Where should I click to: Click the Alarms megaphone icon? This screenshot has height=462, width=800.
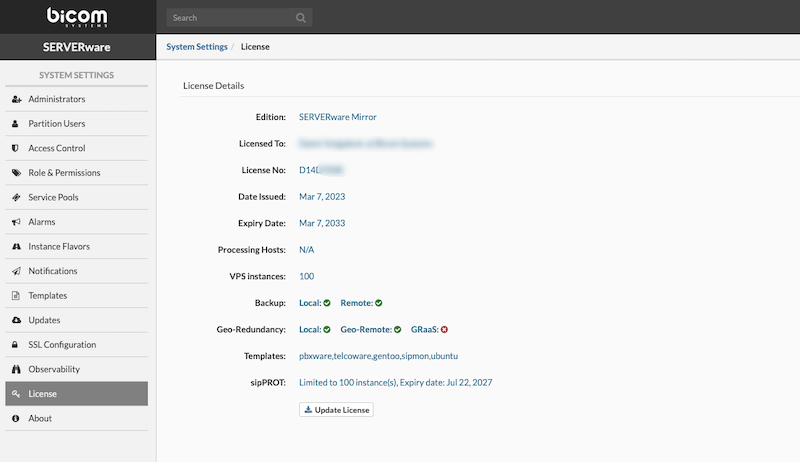16,222
